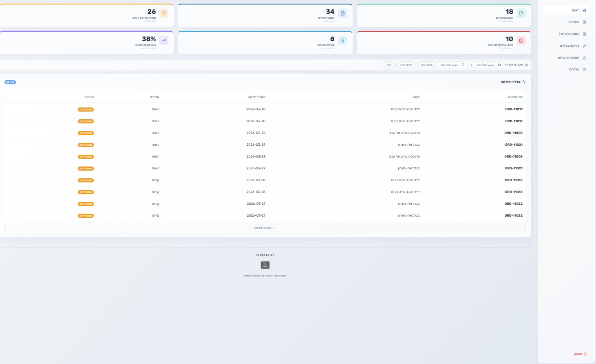The height and width of the screenshot is (364, 596).
Task: Click the 34 value on הזמנות החודש card
Action: tap(330, 12)
